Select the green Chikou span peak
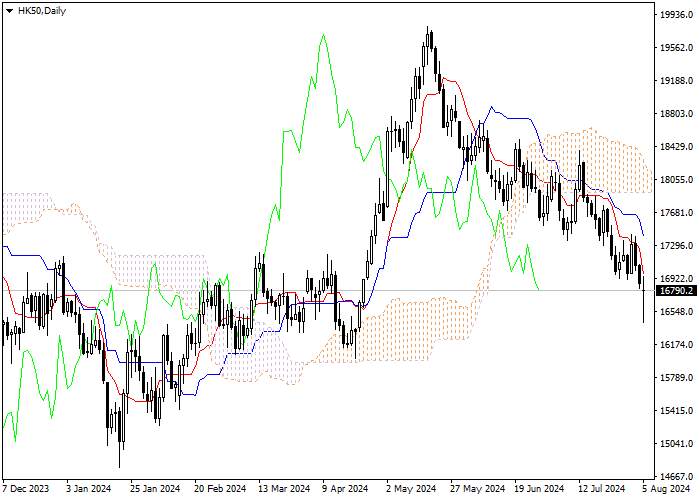 click(323, 34)
